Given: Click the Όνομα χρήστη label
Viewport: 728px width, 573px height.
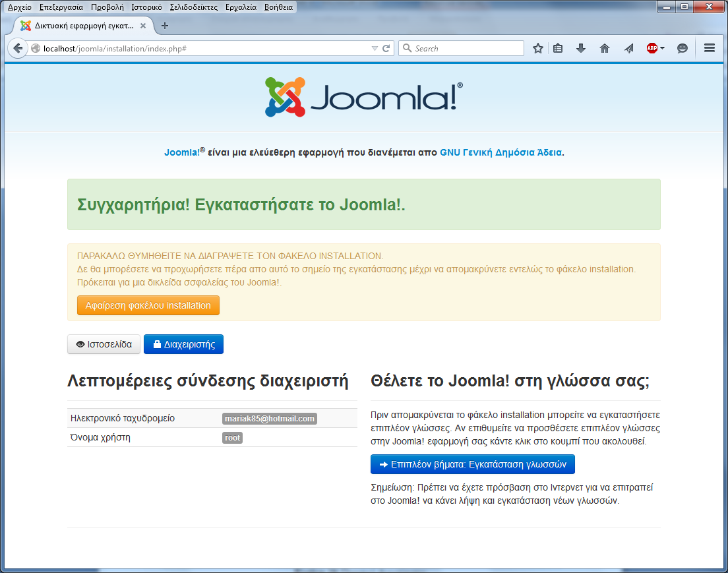Looking at the screenshot, I should click(x=100, y=437).
